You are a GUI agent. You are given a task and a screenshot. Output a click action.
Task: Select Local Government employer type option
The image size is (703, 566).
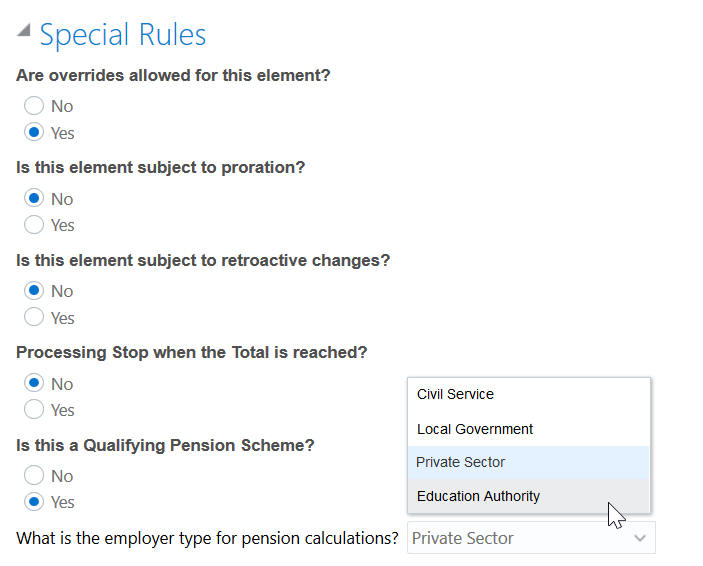pyautogui.click(x=475, y=429)
